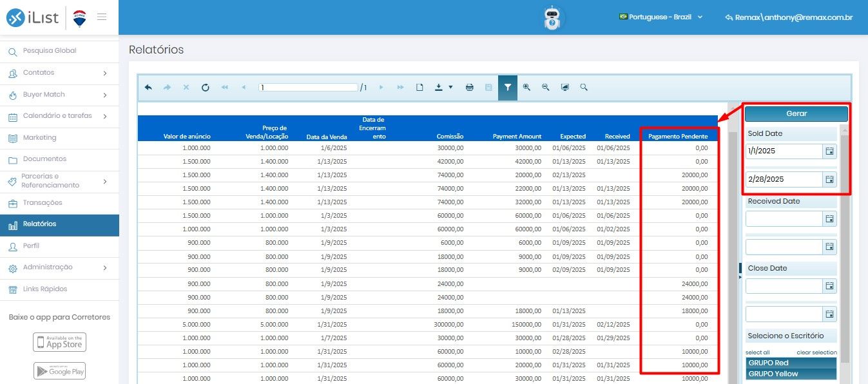
Task: Expand the Contatos submenu chevron
Action: 105,73
